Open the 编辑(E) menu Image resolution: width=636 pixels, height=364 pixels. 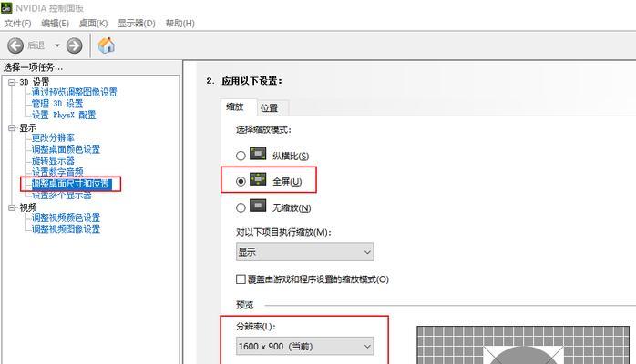56,24
